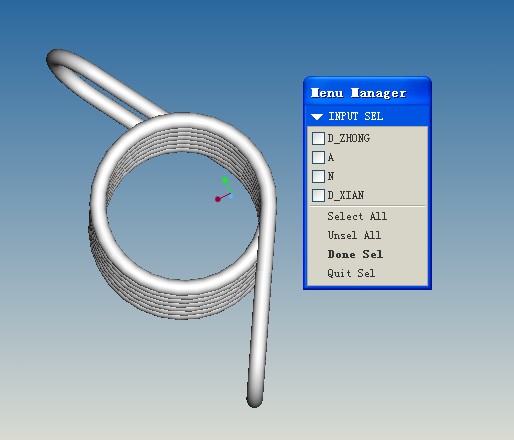Enable the N parameter checkbox

(x=318, y=176)
